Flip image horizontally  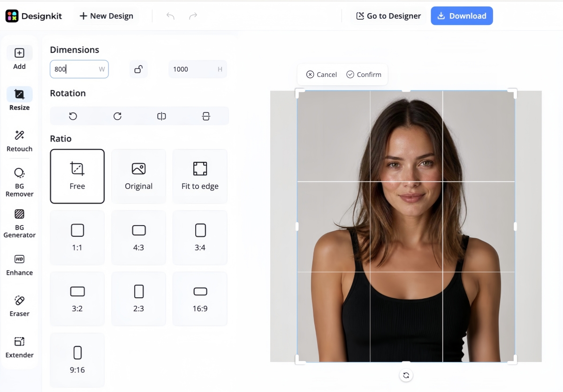161,116
